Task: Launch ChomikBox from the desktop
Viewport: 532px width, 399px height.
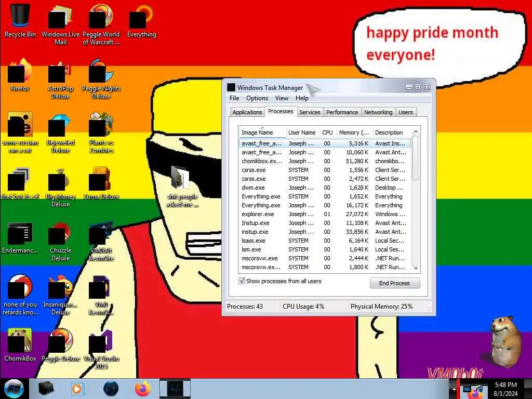Action: coord(20,345)
